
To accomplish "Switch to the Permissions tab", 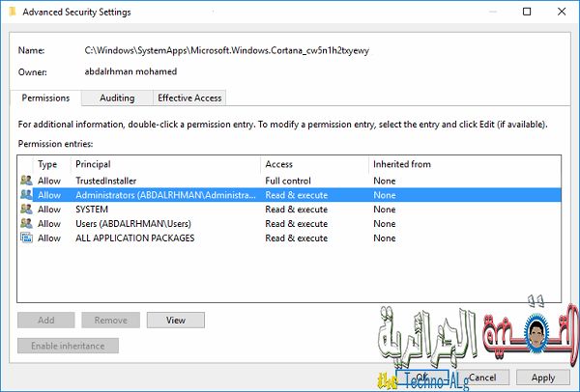I will click(x=45, y=98).
